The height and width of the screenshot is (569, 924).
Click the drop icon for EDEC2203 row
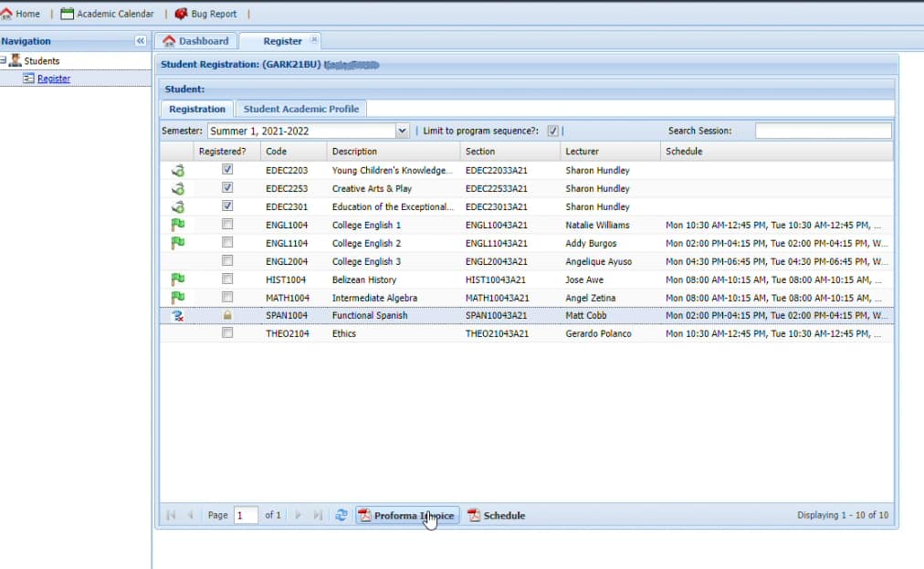(178, 170)
